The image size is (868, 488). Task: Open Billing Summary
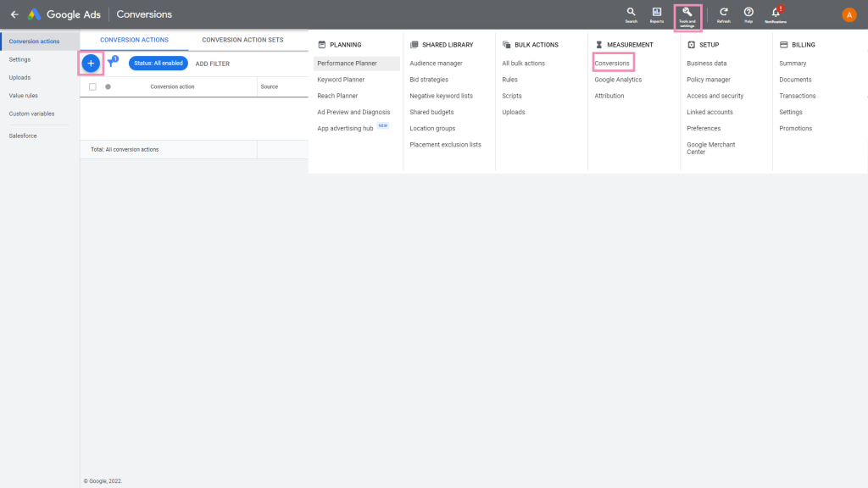793,64
